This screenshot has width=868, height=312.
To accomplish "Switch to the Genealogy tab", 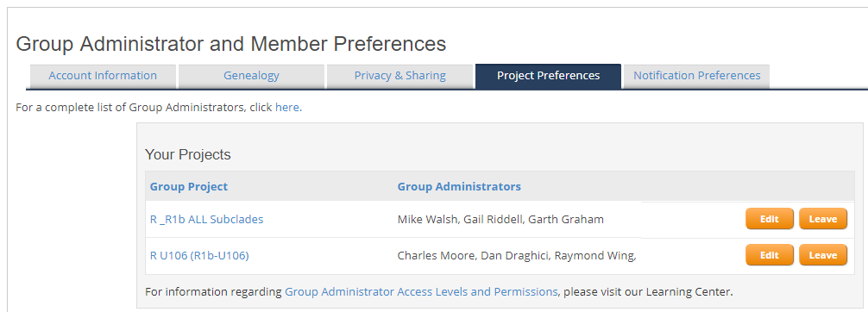I will (x=251, y=76).
